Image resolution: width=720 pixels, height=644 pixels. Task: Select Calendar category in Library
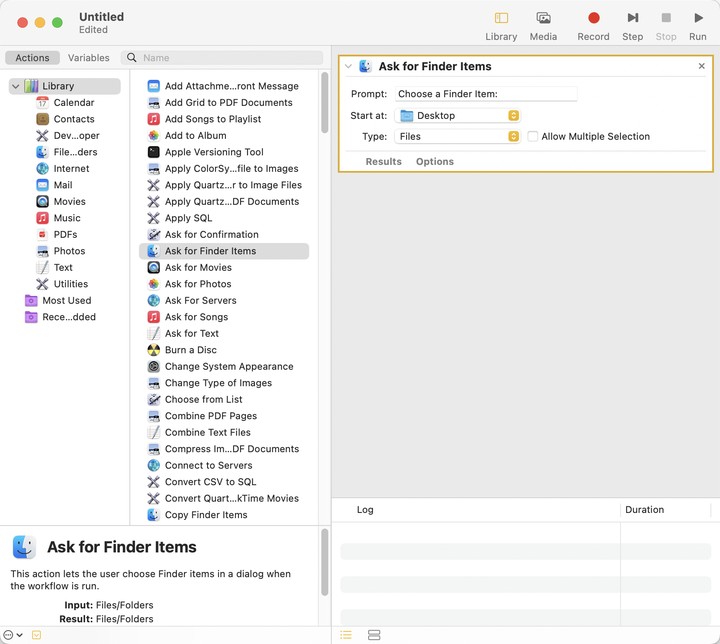click(x=73, y=103)
